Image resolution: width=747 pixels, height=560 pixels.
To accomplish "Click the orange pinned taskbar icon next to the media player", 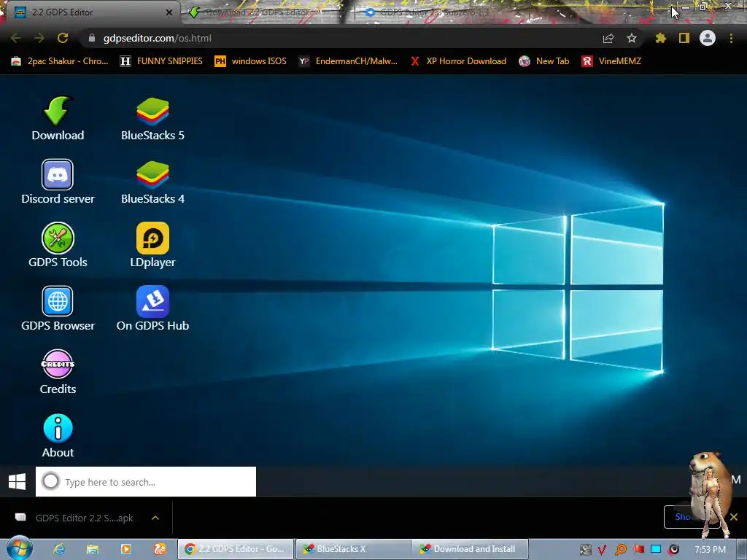I will [160, 549].
